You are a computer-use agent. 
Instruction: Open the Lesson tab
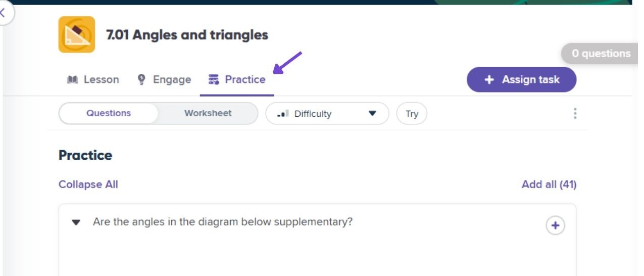coord(93,79)
